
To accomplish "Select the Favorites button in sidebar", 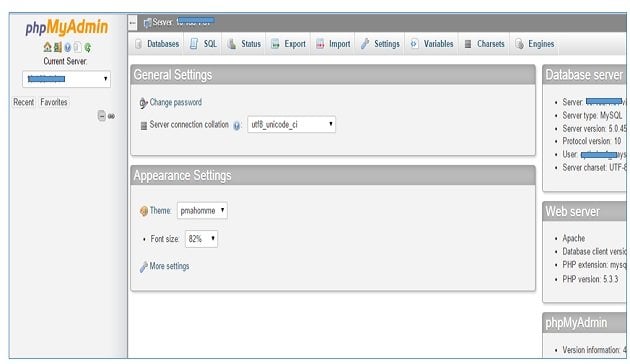I will (54, 102).
